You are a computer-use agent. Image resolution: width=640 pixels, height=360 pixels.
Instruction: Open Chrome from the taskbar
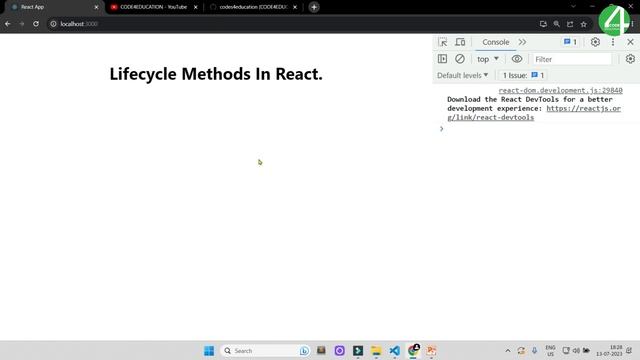pyautogui.click(x=413, y=350)
